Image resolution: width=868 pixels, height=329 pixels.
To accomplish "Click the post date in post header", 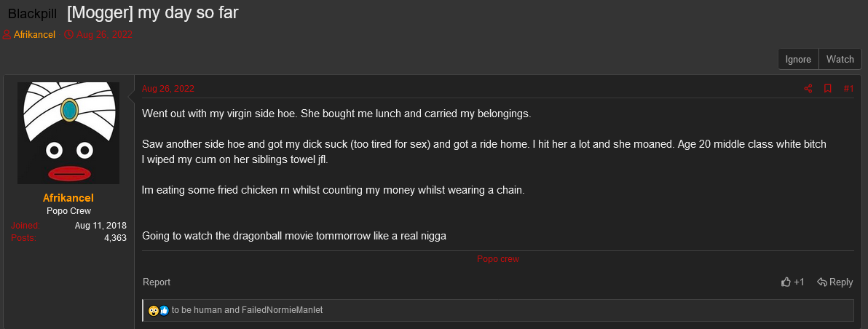I will 167,89.
